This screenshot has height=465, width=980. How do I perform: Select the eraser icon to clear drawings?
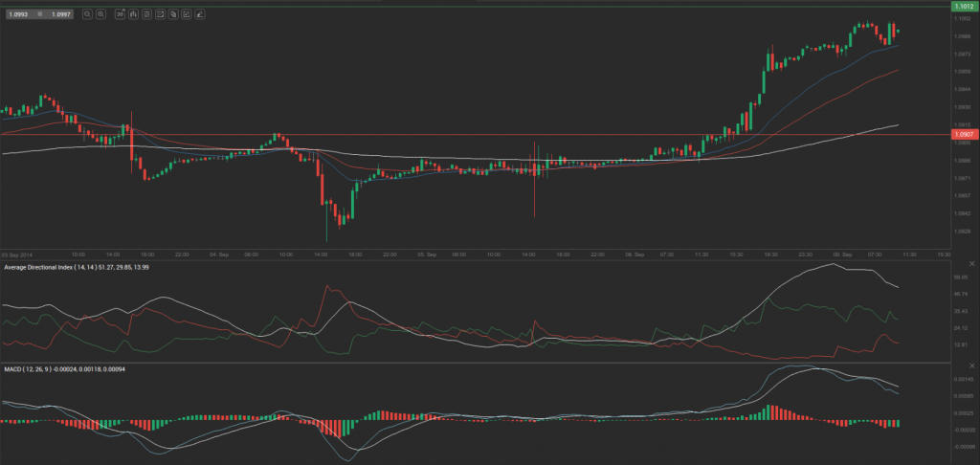pos(200,13)
